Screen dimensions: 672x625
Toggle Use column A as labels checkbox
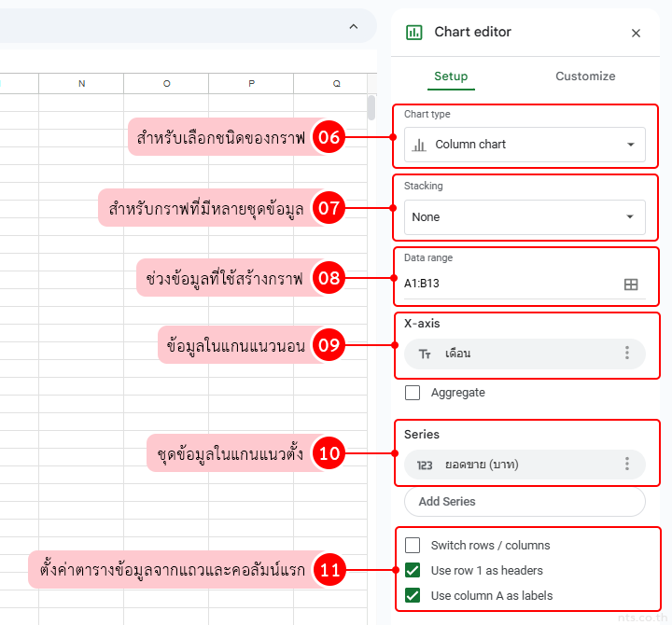tap(413, 596)
